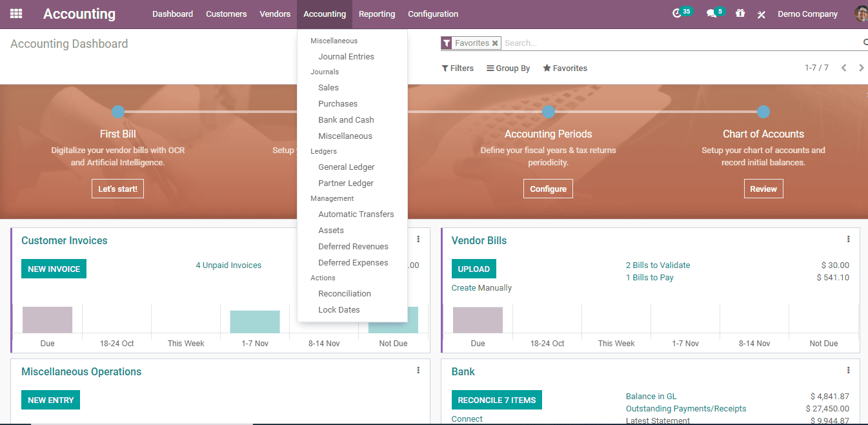Open the Reporting menu
The height and width of the screenshot is (425, 868).
[377, 14]
